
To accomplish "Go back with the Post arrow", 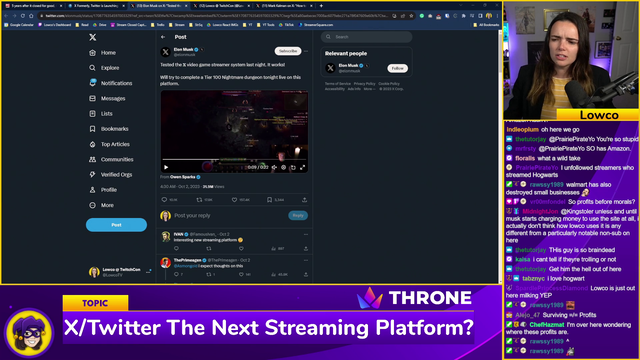I will point(163,37).
